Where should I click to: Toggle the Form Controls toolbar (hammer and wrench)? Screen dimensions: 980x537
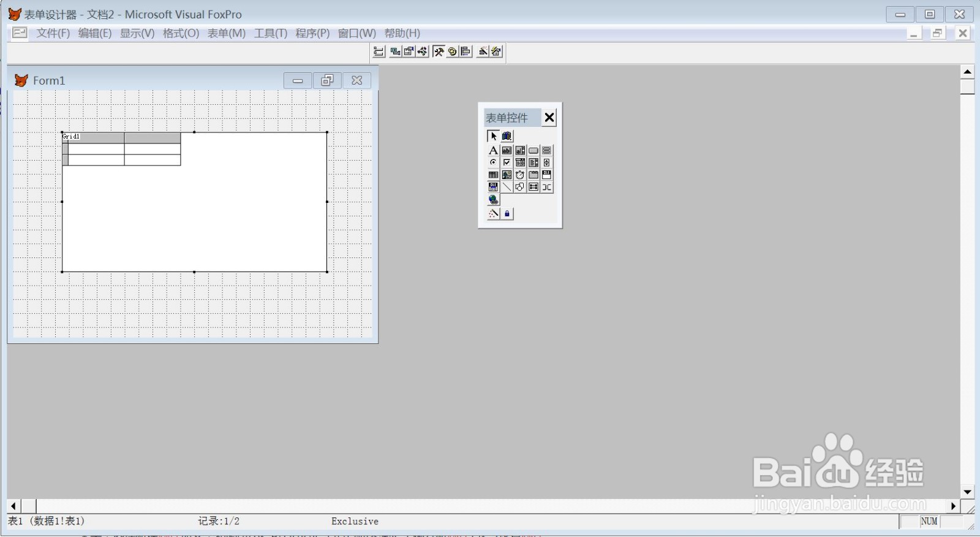coord(439,51)
